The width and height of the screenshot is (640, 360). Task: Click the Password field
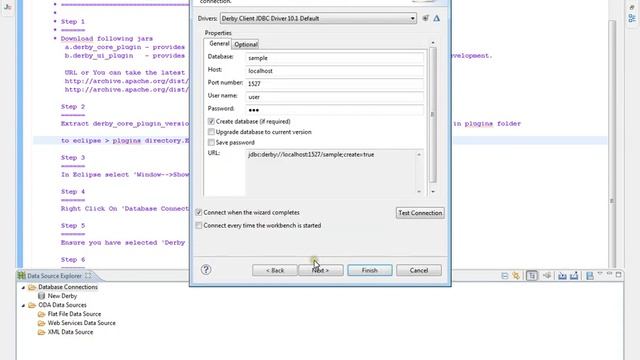(x=334, y=110)
